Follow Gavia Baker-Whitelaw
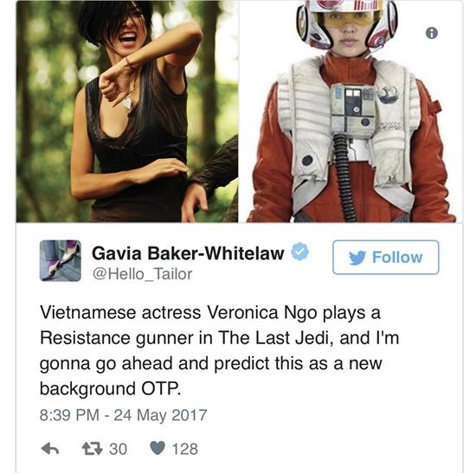 click(385, 258)
